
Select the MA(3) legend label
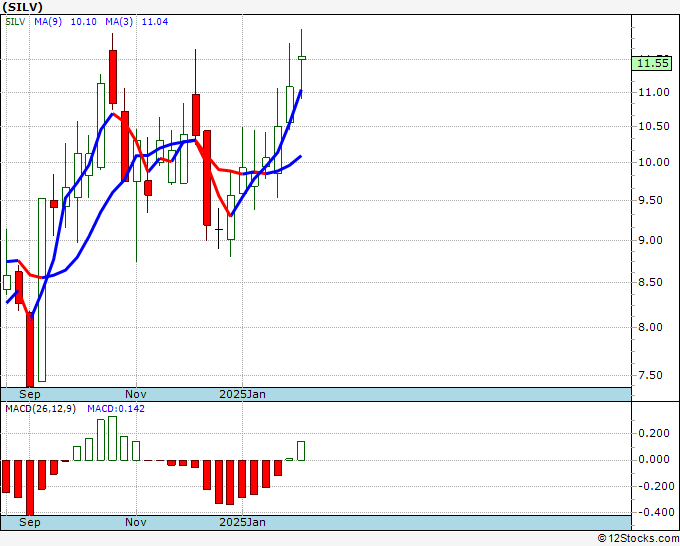119,22
